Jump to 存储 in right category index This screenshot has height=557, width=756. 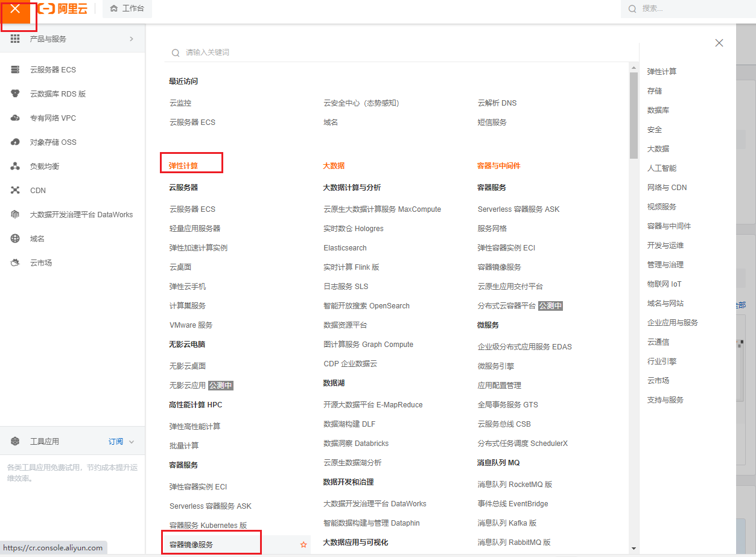[x=655, y=91]
